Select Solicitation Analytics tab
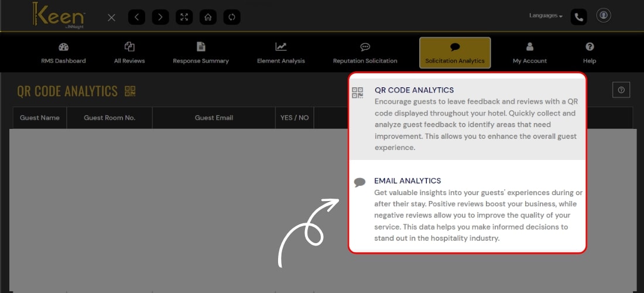The width and height of the screenshot is (644, 293). tap(455, 53)
